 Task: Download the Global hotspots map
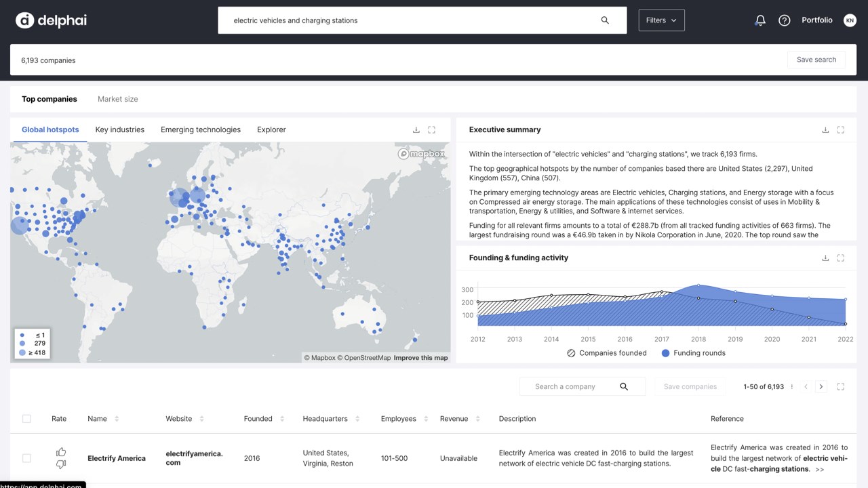[416, 130]
